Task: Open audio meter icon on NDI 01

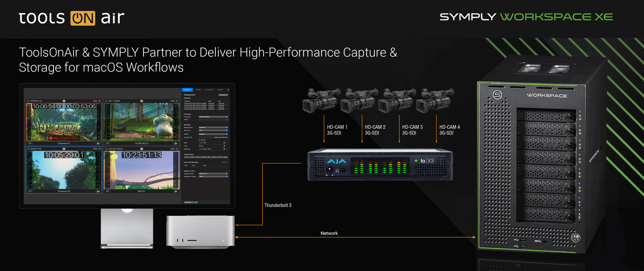Action: [175, 191]
